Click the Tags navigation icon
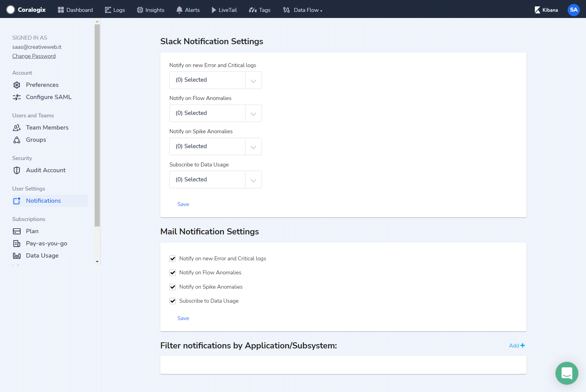The width and height of the screenshot is (586, 392). (x=253, y=10)
